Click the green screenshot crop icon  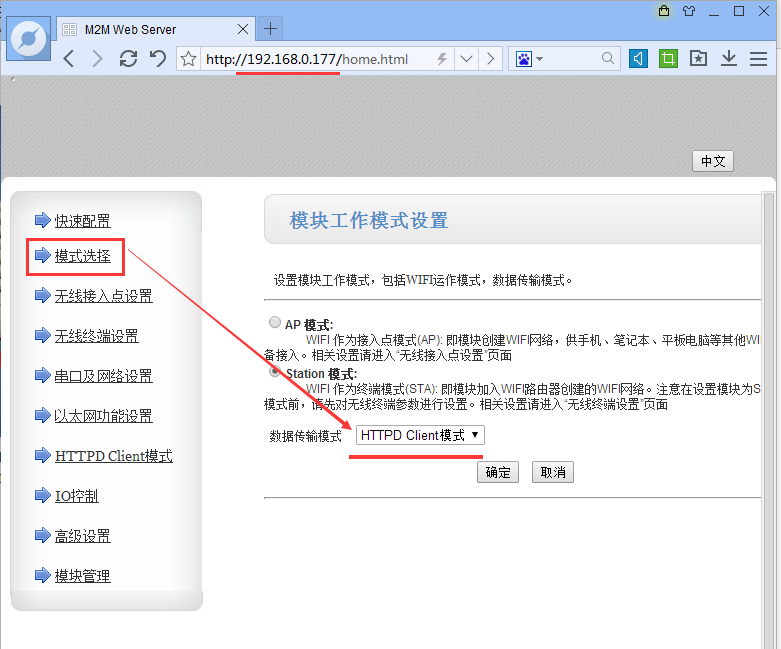[668, 59]
